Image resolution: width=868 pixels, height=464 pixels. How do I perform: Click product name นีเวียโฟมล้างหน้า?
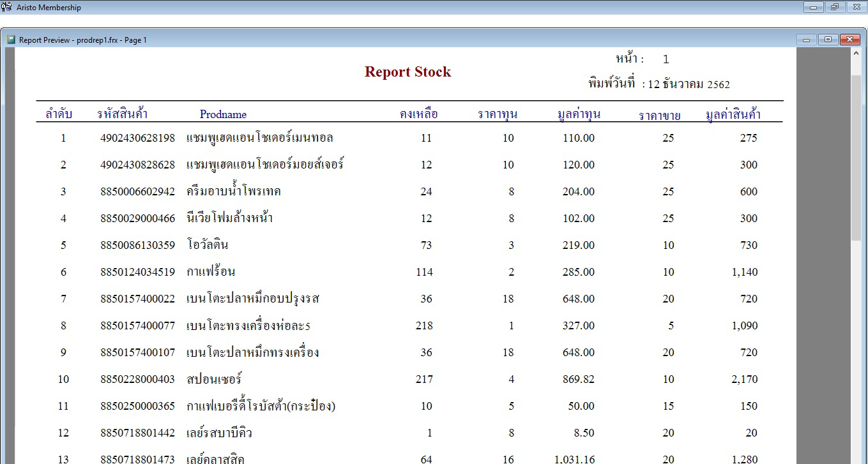230,218
